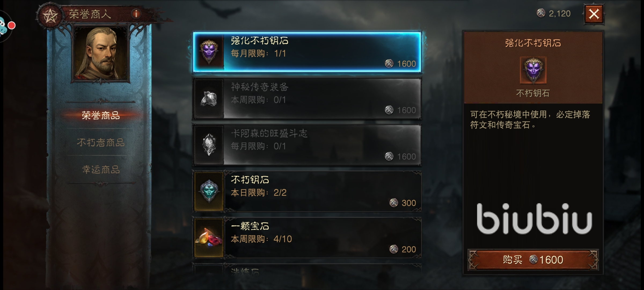
Task: Click the teal 不朽钥石 mask icon
Action: point(209,191)
